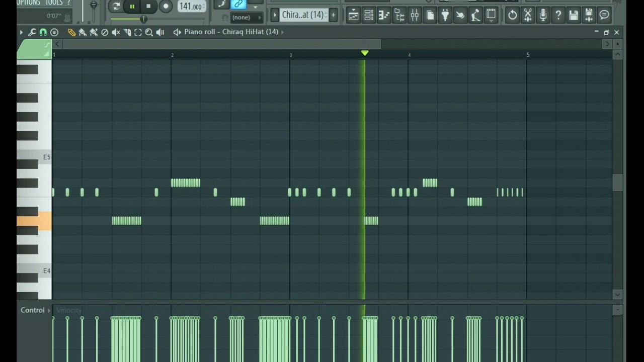Toggle the blue link button
644x362 pixels.
click(238, 4)
